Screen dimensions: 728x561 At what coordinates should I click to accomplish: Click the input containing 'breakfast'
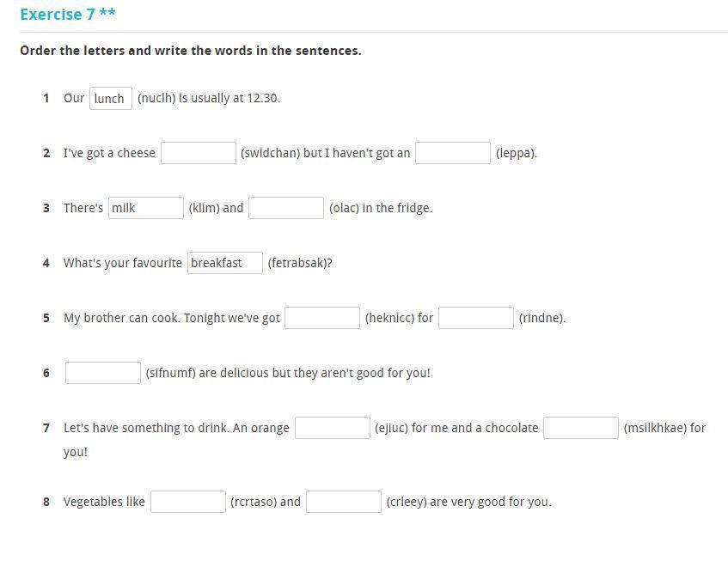(224, 263)
